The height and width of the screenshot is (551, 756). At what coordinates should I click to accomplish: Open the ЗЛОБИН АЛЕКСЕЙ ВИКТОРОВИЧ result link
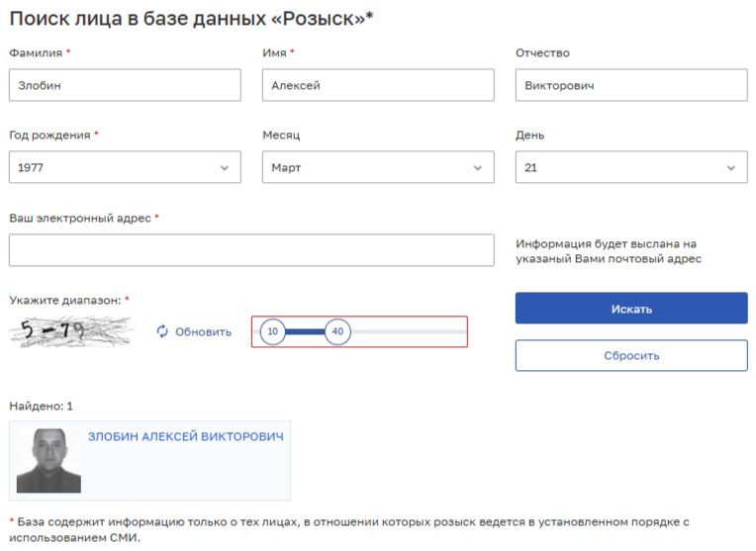tap(186, 436)
